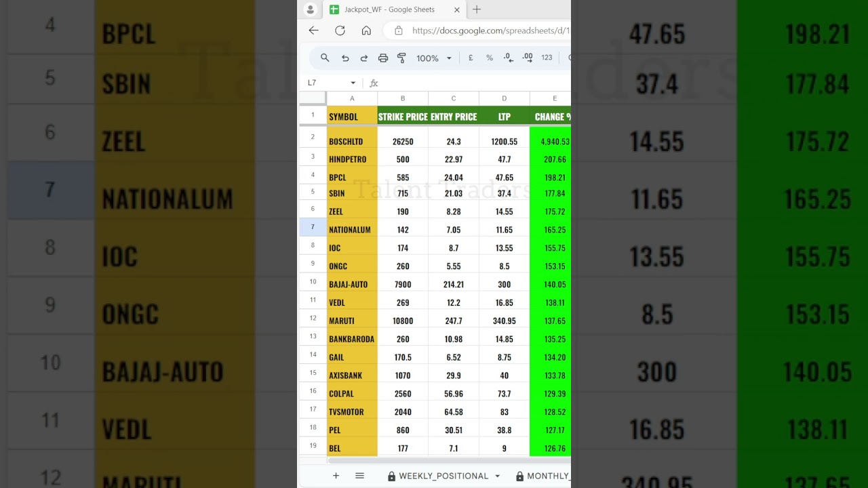This screenshot has width=868, height=488.
Task: Print the spreadsheet
Action: [383, 58]
